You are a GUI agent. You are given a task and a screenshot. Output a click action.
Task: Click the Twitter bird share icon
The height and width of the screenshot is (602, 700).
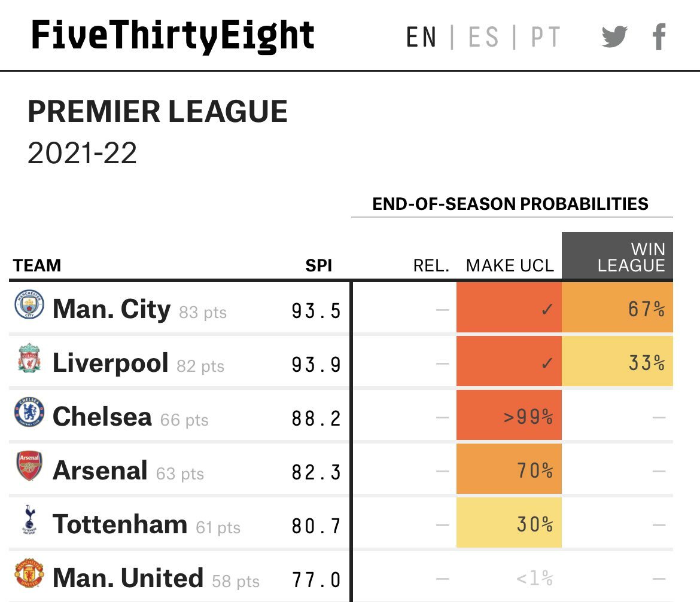point(614,37)
